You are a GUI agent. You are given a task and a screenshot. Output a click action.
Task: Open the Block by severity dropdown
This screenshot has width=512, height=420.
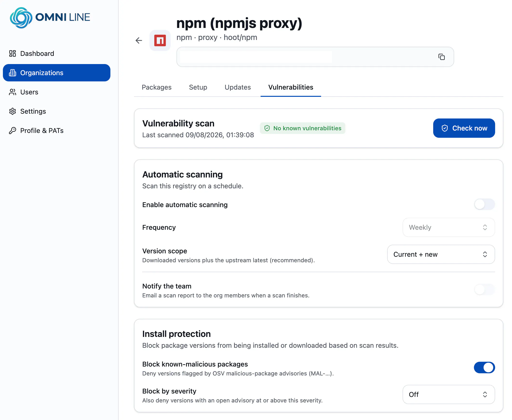pos(449,394)
